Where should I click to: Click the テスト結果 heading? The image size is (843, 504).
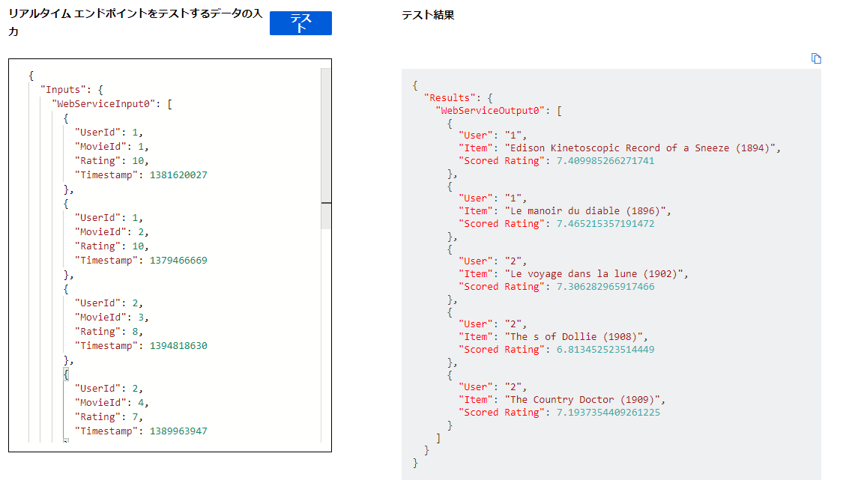428,15
